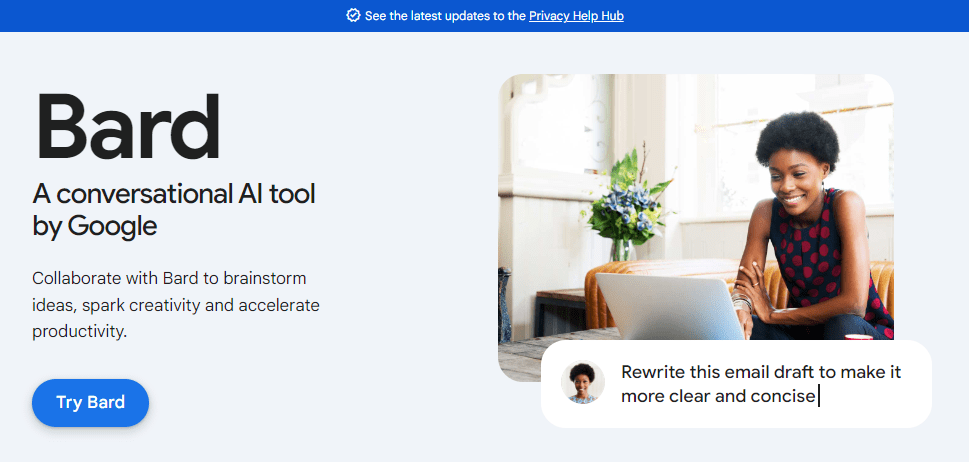Click the small user avatar in the prompt bubble
This screenshot has height=462, width=969.
[582, 382]
